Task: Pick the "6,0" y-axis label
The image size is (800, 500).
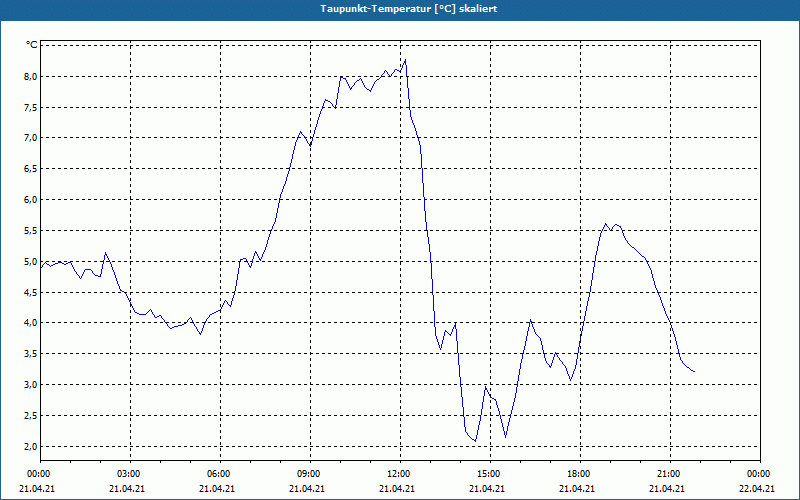Action: pyautogui.click(x=31, y=199)
